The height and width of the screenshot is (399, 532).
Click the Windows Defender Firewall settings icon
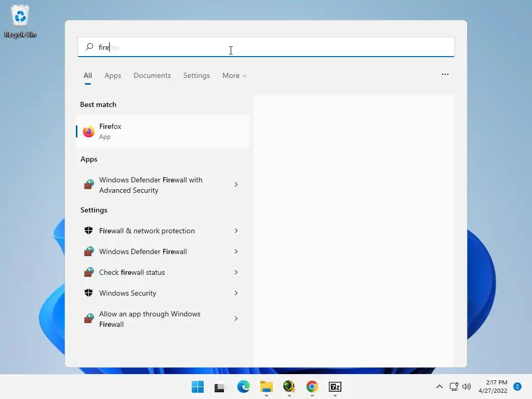[x=89, y=251]
